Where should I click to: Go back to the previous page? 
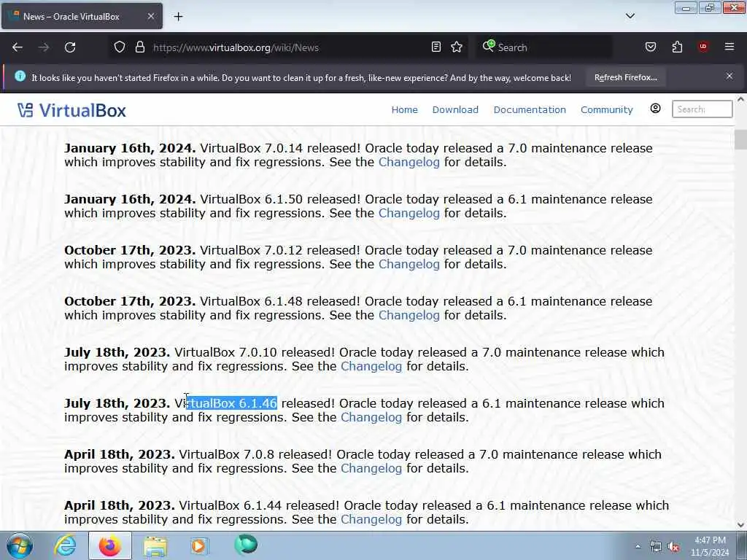[18, 47]
